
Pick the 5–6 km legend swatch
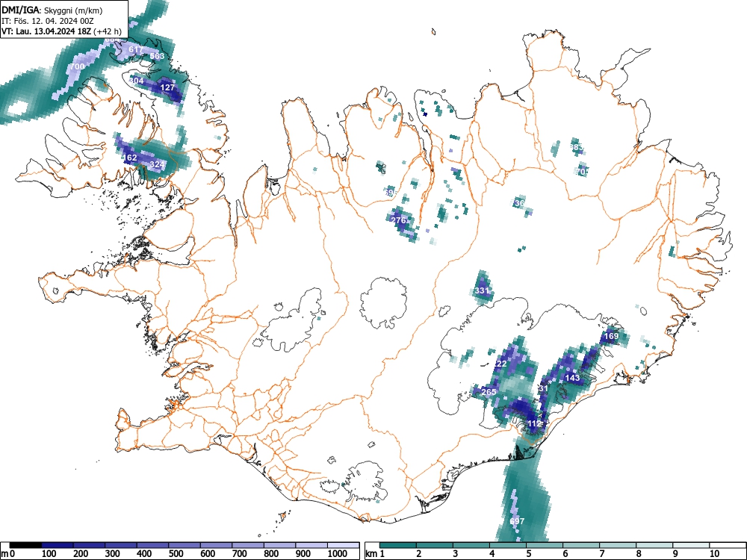pyautogui.click(x=545, y=545)
